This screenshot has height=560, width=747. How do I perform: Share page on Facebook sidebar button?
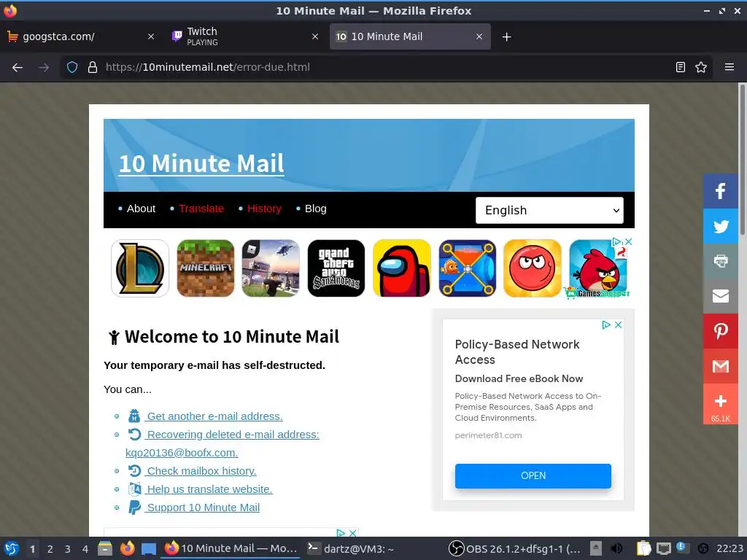(x=720, y=191)
